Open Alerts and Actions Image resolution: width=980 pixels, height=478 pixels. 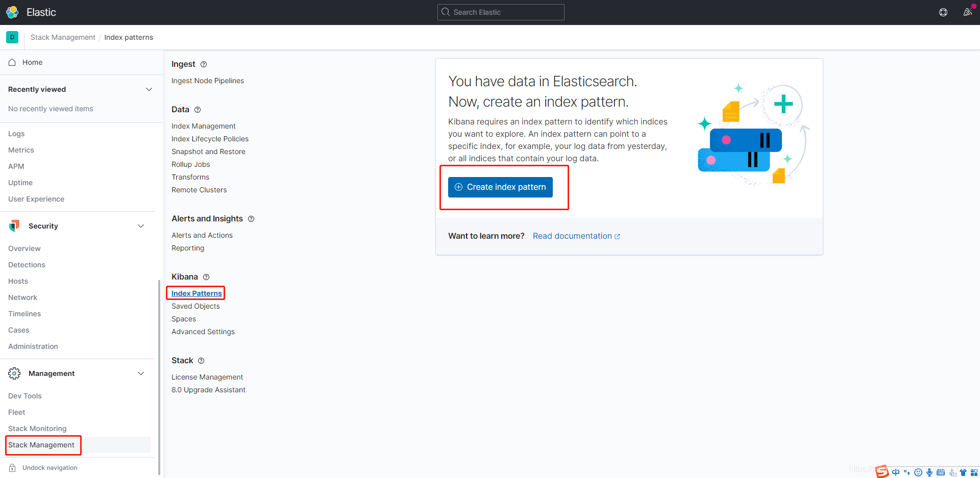point(202,235)
